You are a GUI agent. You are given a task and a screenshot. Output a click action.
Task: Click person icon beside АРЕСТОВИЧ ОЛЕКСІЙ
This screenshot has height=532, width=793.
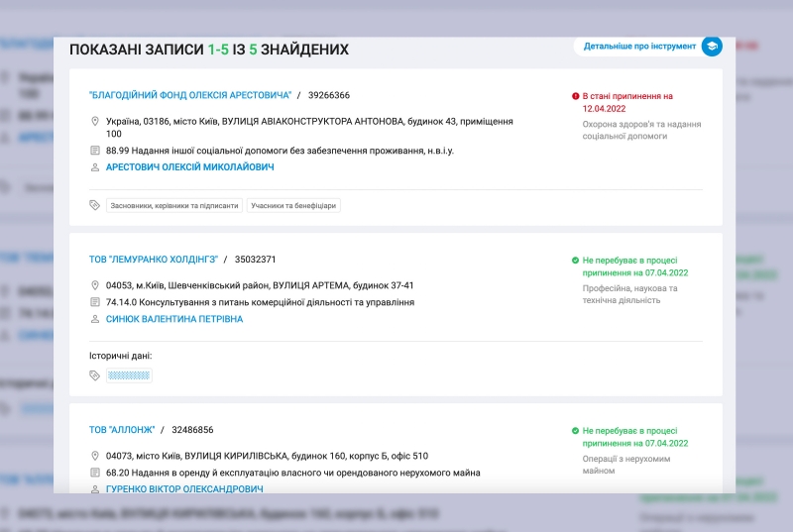pos(94,167)
